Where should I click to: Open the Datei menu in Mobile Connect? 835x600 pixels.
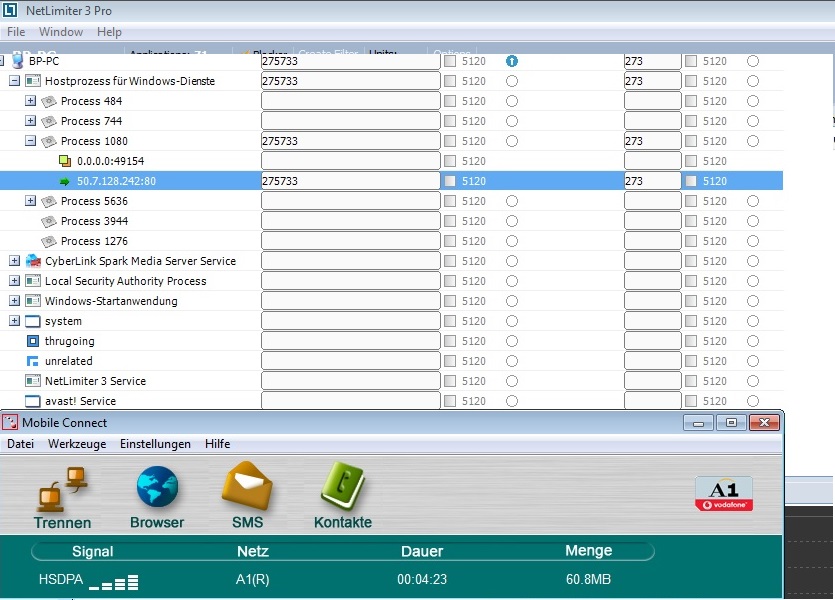coord(20,444)
